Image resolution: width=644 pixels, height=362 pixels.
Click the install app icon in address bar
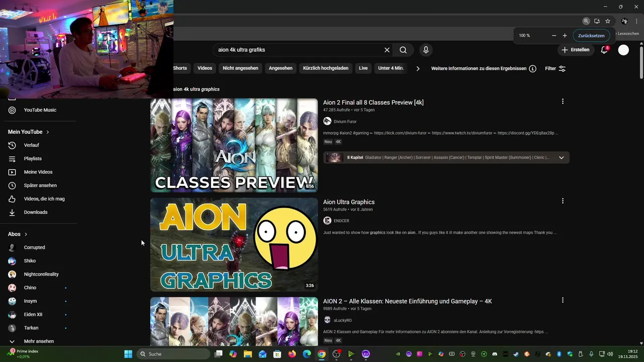pyautogui.click(x=597, y=21)
